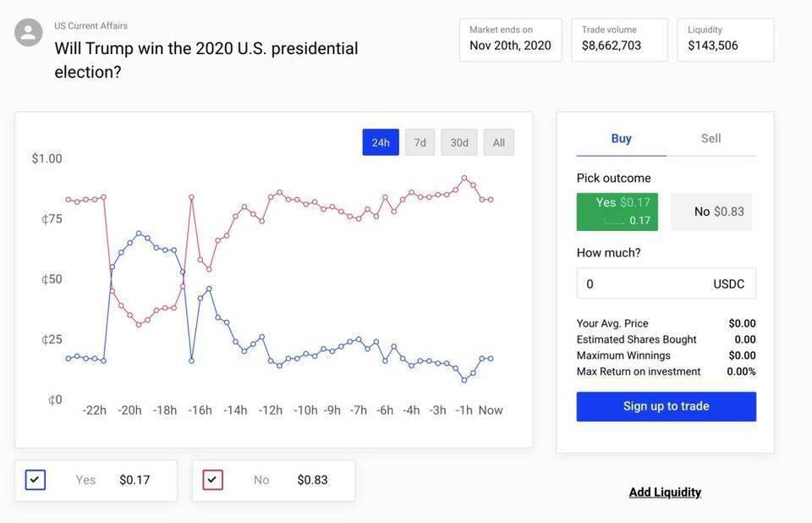Open the Add Liquidity link
The width and height of the screenshot is (812, 523).
point(666,493)
